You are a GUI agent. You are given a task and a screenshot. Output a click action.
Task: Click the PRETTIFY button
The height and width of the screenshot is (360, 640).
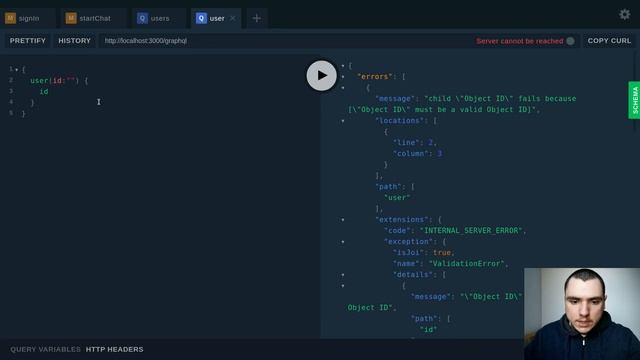tap(28, 41)
